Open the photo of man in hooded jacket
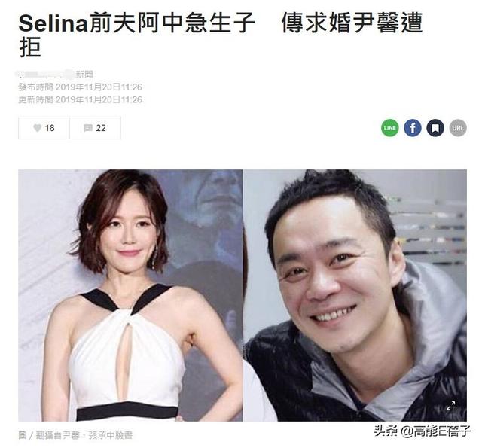Image resolution: width=482 pixels, height=448 pixels. coord(355,295)
